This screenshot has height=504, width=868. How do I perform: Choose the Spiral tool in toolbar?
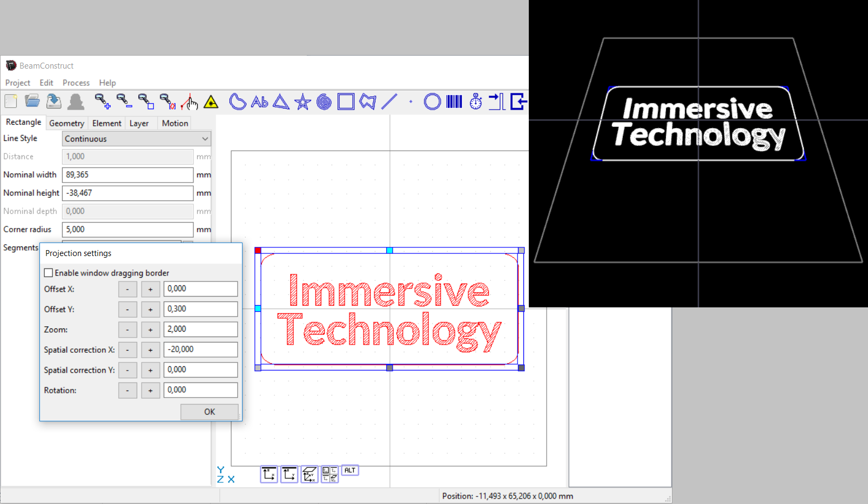[324, 102]
